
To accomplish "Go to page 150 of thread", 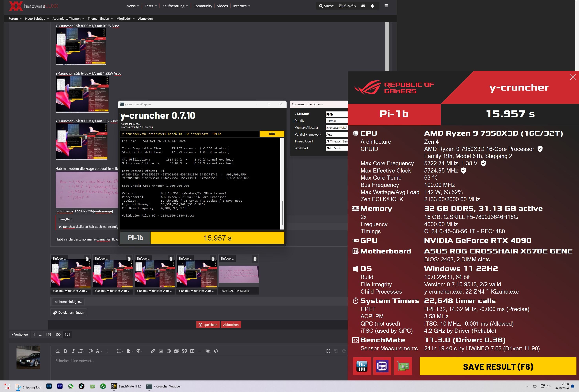I will (x=58, y=334).
